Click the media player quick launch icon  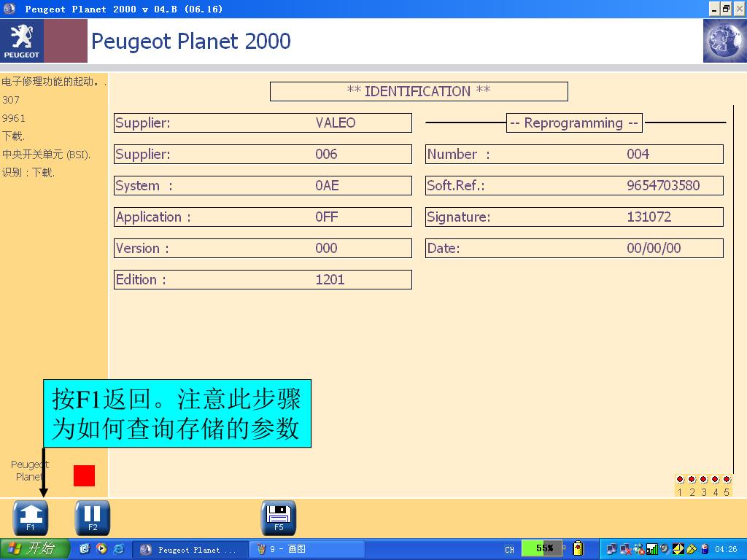(101, 549)
